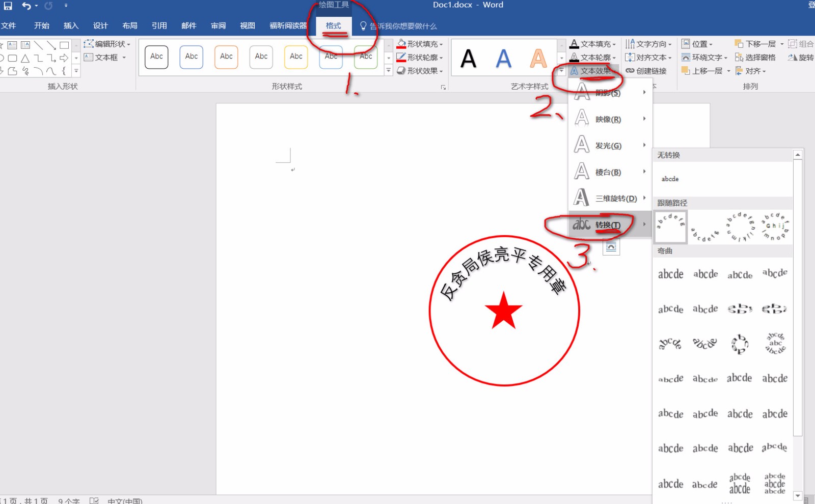The image size is (815, 504).
Task: Open the 棱台(B) submenu
Action: pyautogui.click(x=610, y=172)
